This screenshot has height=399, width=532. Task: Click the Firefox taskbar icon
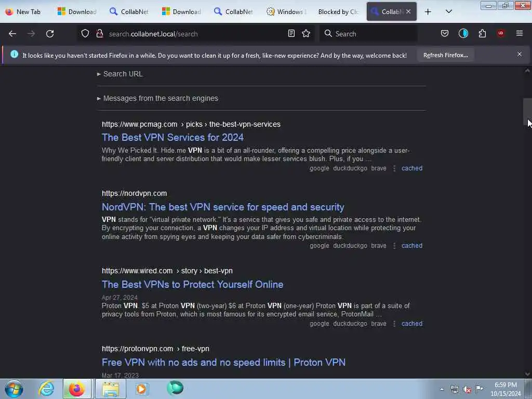tap(77, 389)
